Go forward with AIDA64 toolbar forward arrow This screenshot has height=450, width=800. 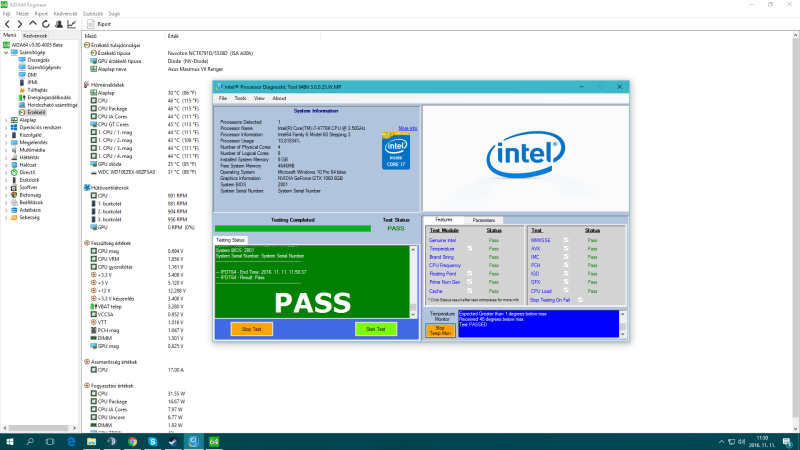(20, 24)
